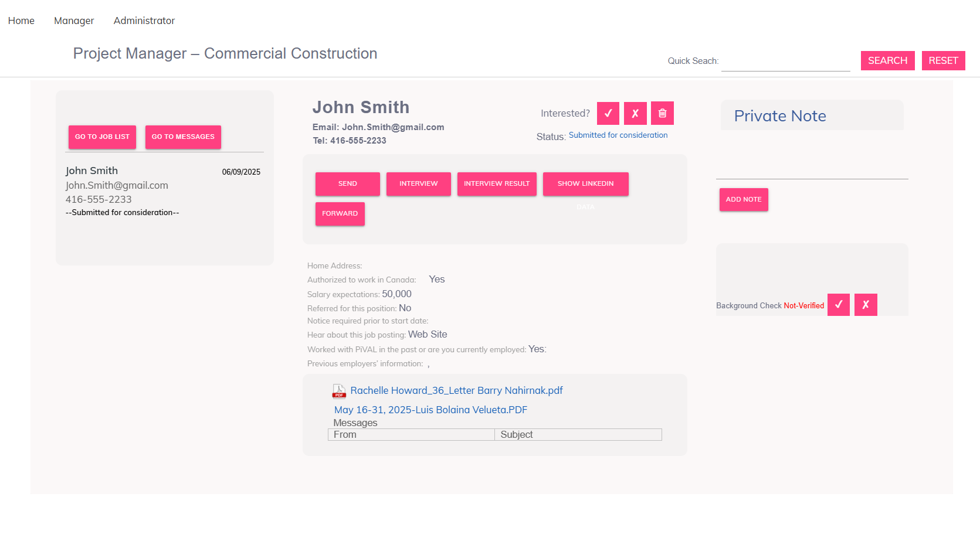Viewport: 980px width, 548px height.
Task: Open INTERVIEW RESULT
Action: [497, 183]
